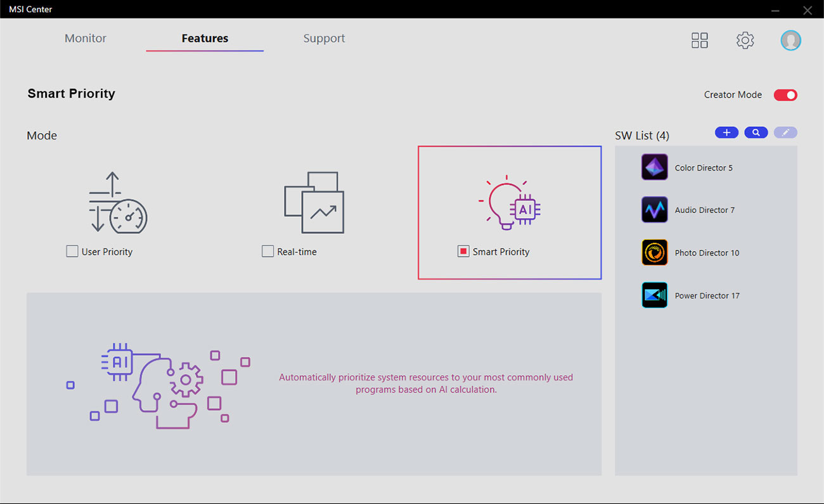Image resolution: width=824 pixels, height=504 pixels.
Task: Minimize the MSI Center window
Action: [x=776, y=10]
